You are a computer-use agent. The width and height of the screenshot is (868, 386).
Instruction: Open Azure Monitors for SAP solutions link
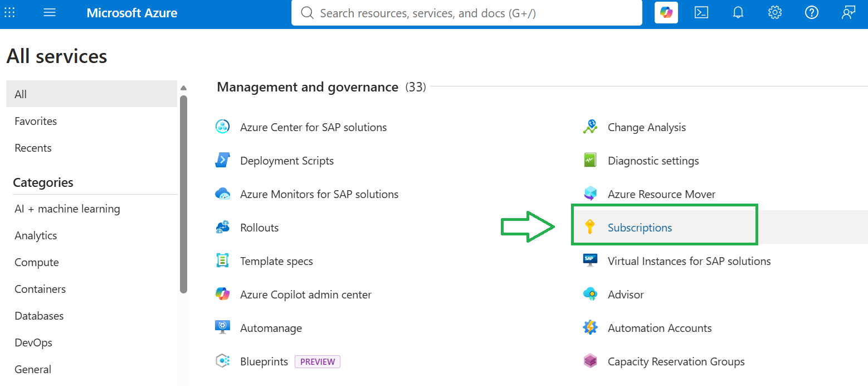pyautogui.click(x=319, y=194)
